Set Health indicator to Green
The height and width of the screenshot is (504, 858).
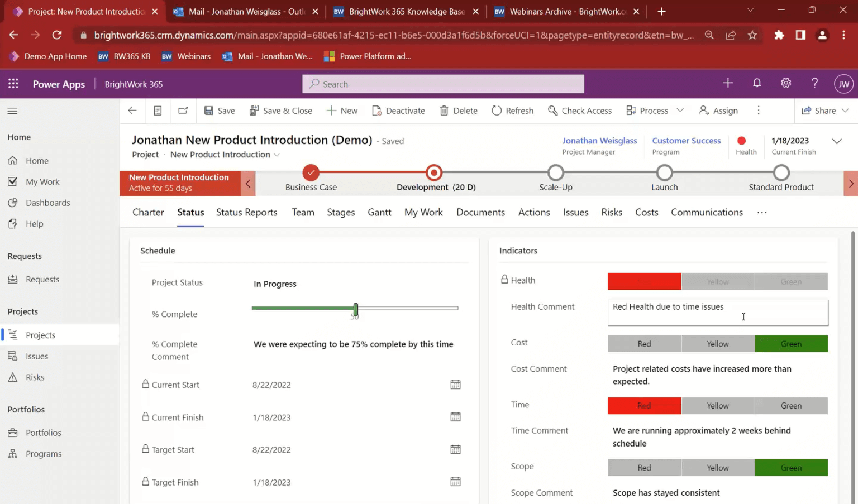click(x=792, y=281)
